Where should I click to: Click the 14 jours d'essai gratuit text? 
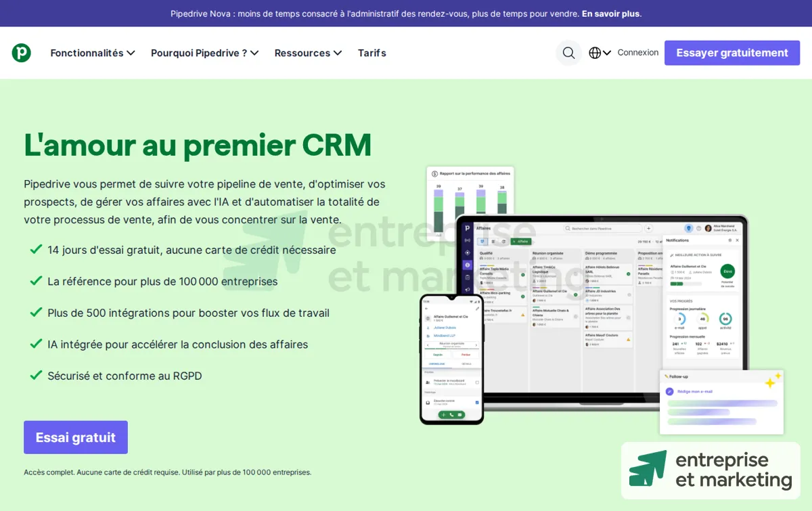click(191, 250)
